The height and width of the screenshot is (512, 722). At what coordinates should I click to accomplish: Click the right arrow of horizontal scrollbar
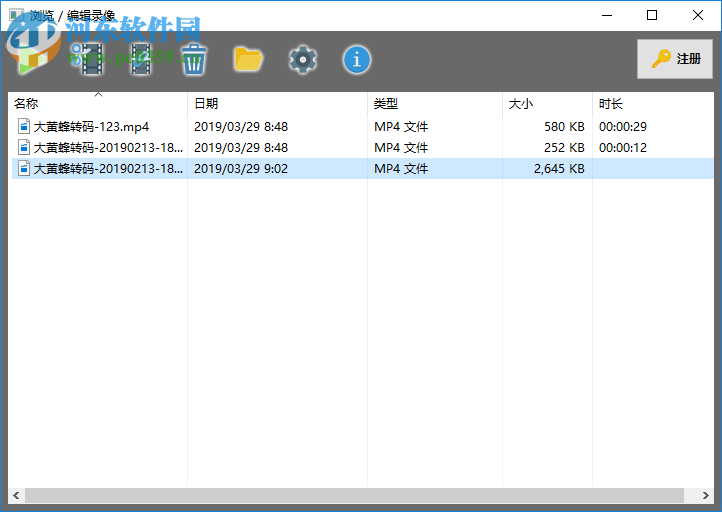(x=705, y=495)
